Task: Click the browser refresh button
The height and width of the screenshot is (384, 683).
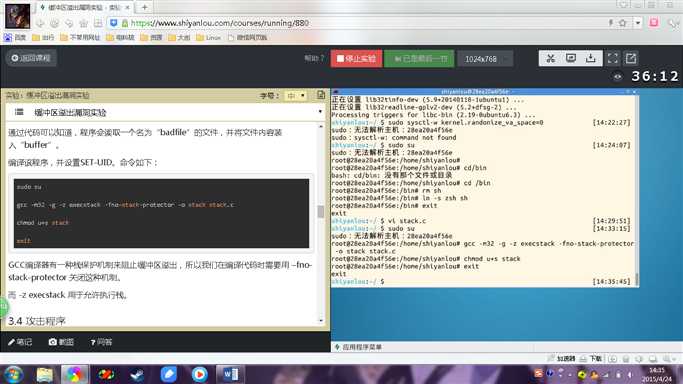Action: [x=54, y=23]
